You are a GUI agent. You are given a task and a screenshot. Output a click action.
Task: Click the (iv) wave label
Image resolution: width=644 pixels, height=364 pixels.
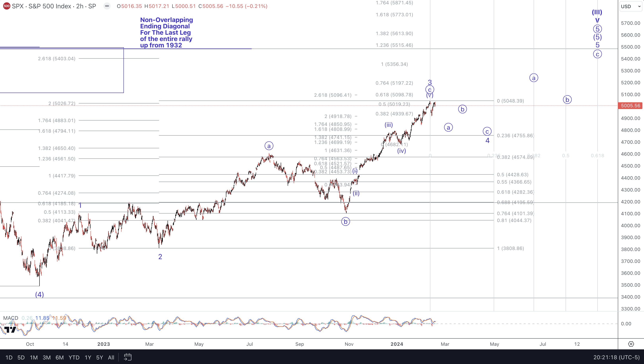coord(401,151)
